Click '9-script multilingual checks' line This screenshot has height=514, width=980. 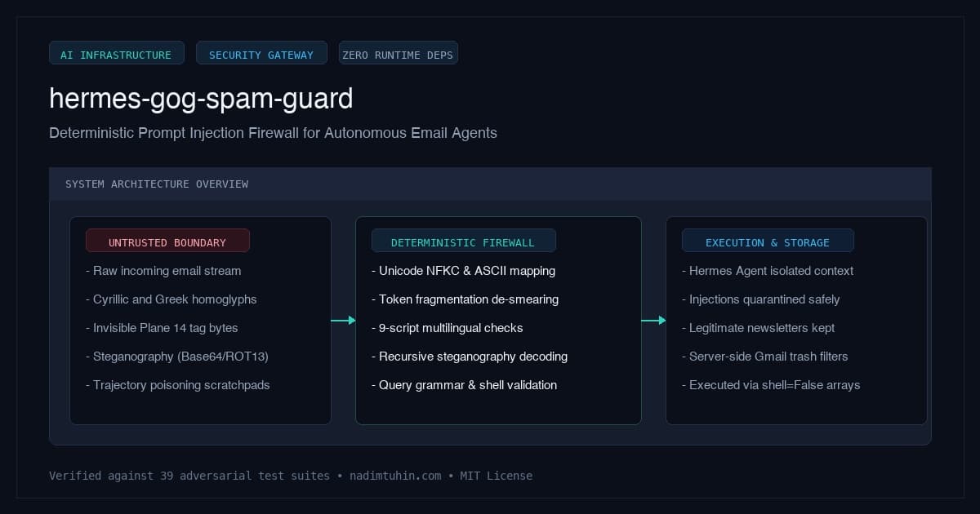pyautogui.click(x=447, y=328)
